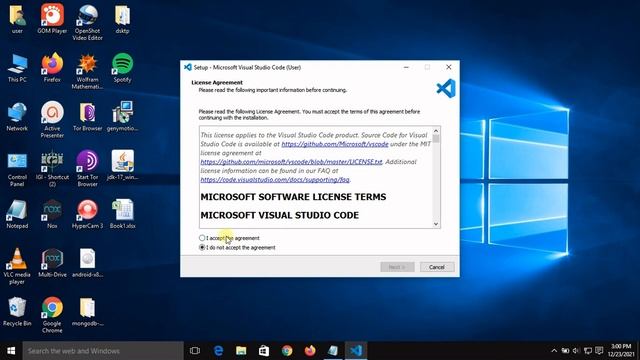This screenshot has height=360, width=640.
Task: Click the Cancel button in Setup
Action: [437, 267]
